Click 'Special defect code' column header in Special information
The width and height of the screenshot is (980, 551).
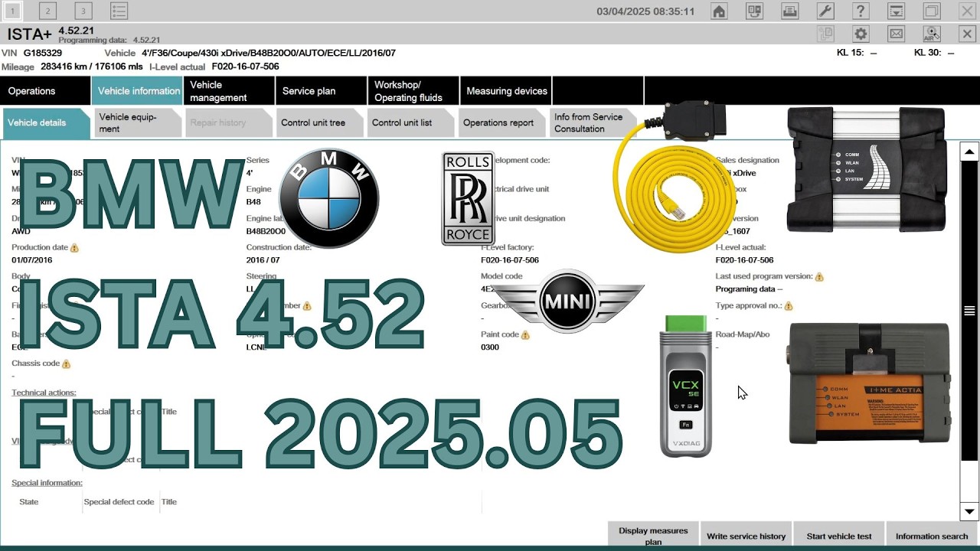pos(119,502)
